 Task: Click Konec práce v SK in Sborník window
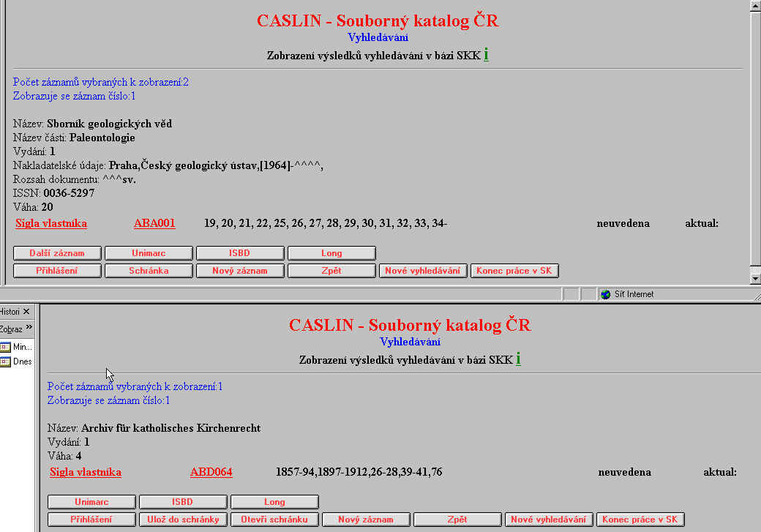[x=514, y=270]
